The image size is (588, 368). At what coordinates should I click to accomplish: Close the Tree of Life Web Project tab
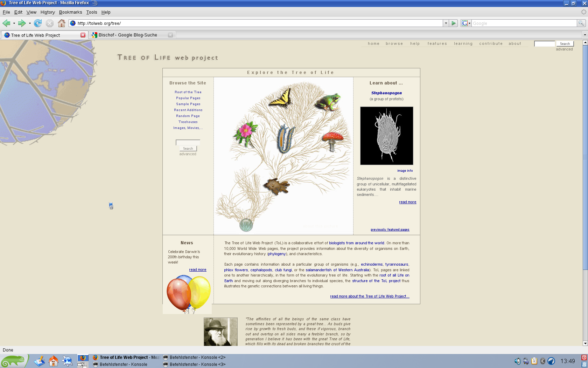pyautogui.click(x=83, y=35)
